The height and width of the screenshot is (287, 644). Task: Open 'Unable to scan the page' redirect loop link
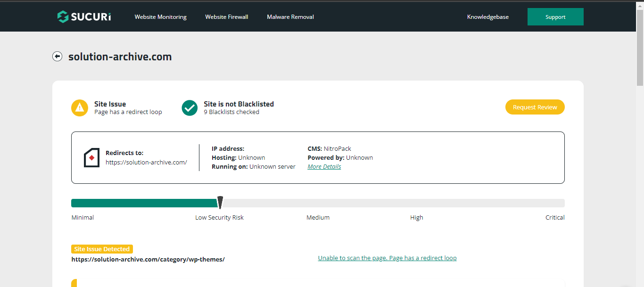point(388,258)
